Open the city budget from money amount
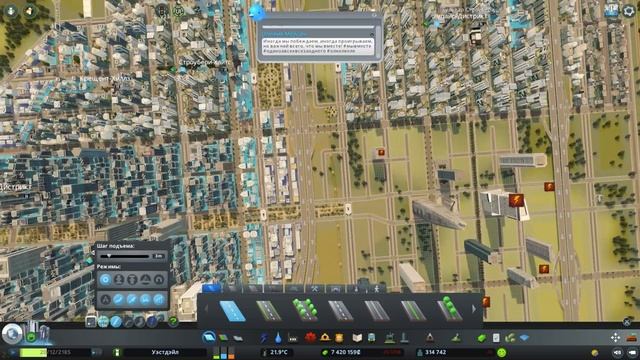Screen dimensions: 640x360 coord(345,352)
